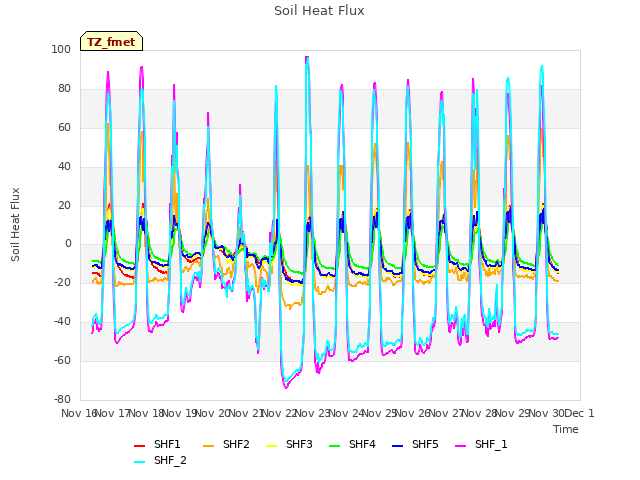640x480 pixels.
Task: Click the orange SHF2 legend swatch
Action: coord(209,446)
